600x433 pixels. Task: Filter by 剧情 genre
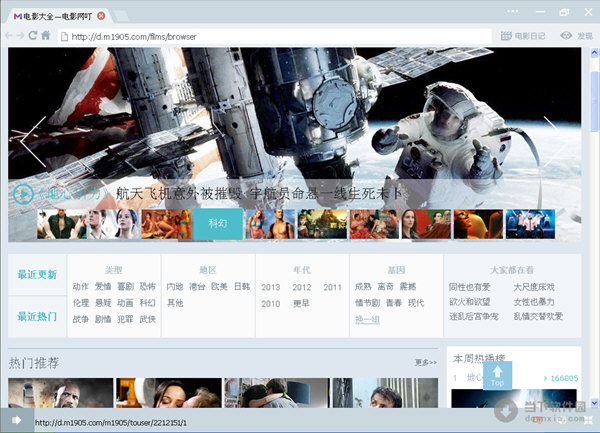[103, 319]
